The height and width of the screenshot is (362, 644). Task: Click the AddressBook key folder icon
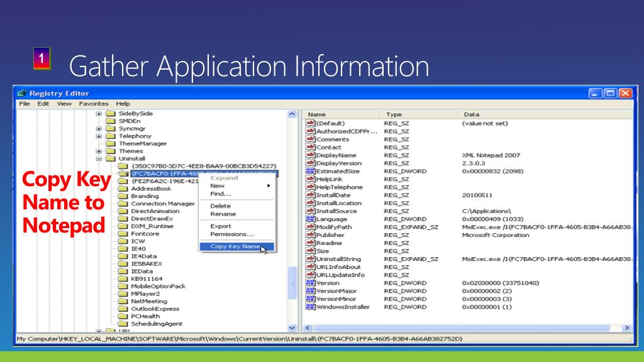[x=123, y=189]
